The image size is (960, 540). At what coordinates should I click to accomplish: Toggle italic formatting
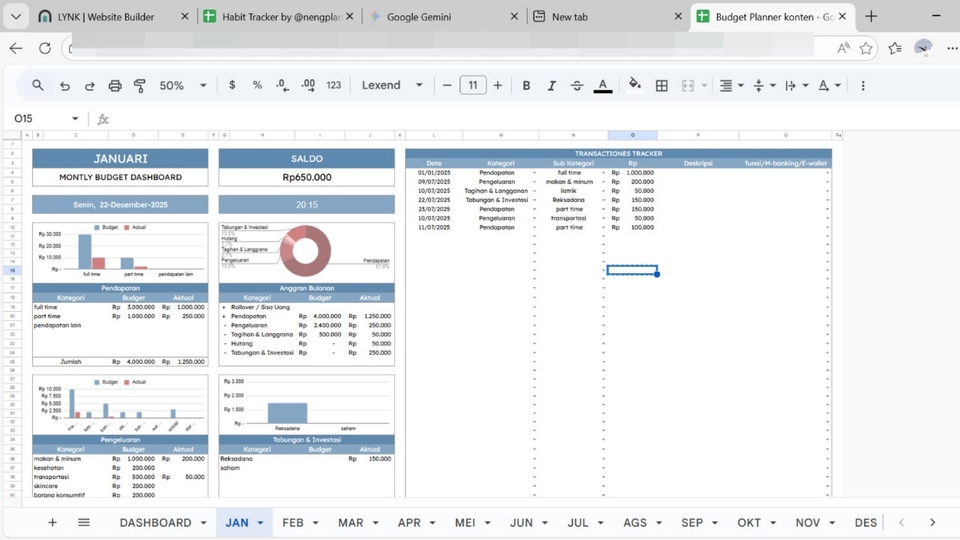click(551, 86)
